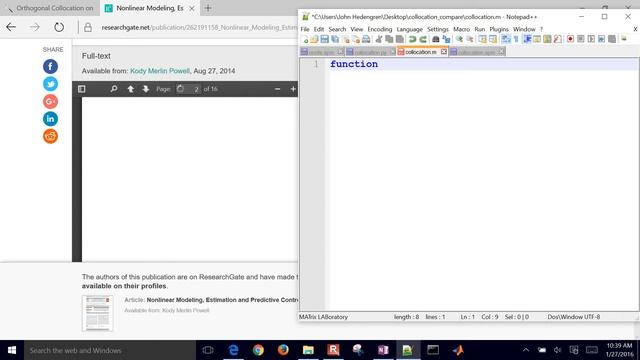The height and width of the screenshot is (360, 640).
Task: Go forward in the browser
Action: click(35, 27)
